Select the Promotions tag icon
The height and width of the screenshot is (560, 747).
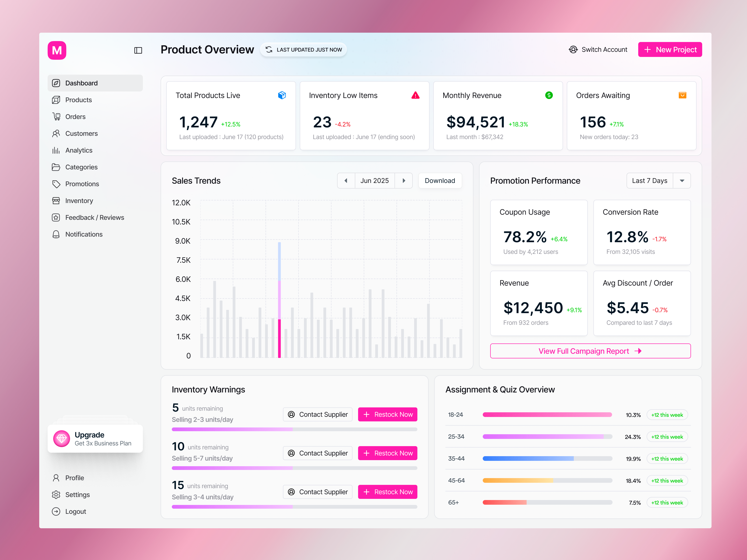pos(56,184)
